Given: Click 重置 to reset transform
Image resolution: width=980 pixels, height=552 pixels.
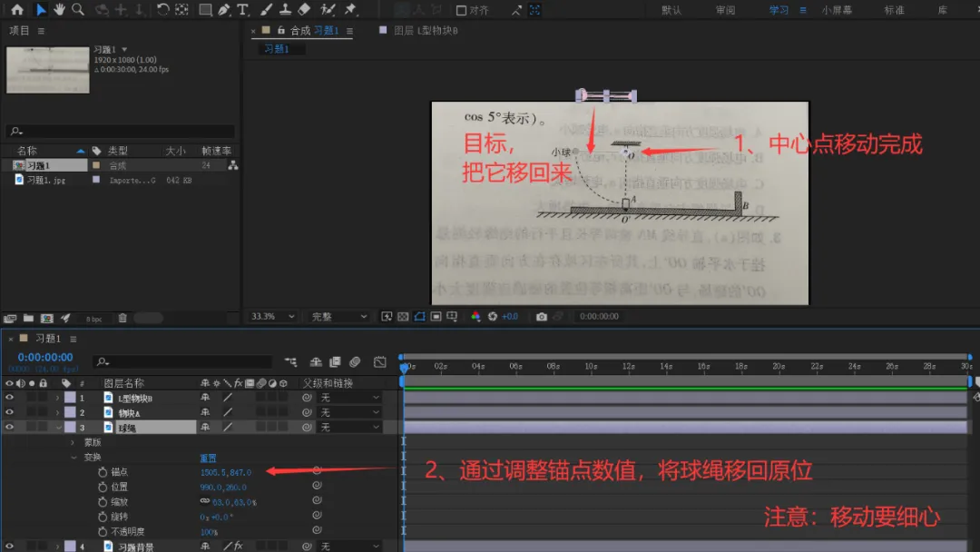Looking at the screenshot, I should 208,458.
